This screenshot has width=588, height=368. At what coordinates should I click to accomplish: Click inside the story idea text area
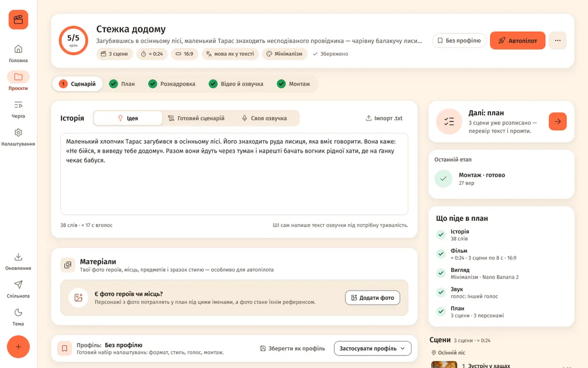(x=234, y=174)
